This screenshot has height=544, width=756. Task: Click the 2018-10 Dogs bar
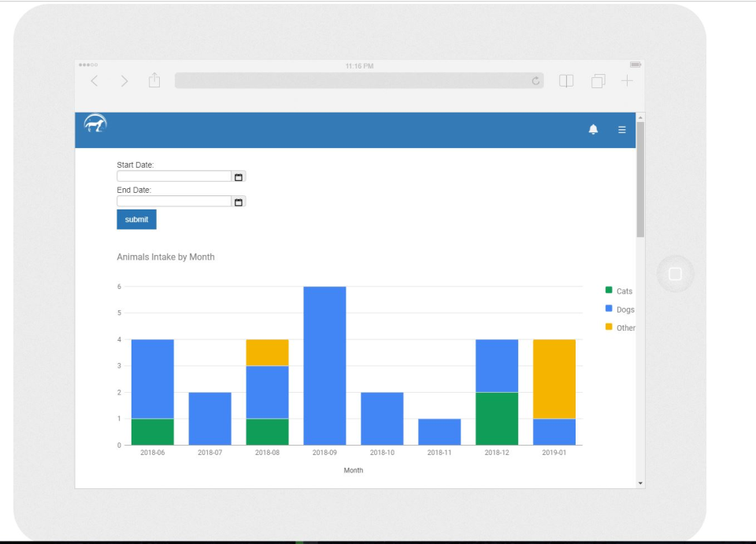382,419
